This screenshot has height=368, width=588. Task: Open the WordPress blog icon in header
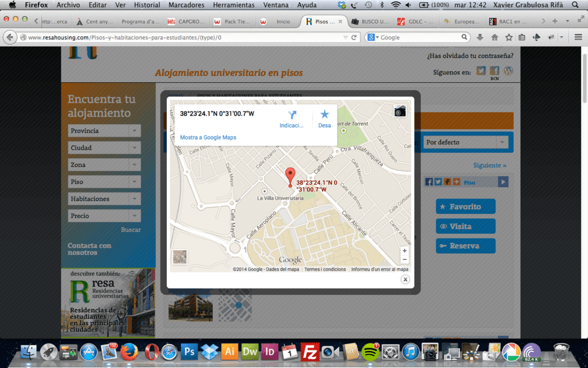click(x=508, y=71)
